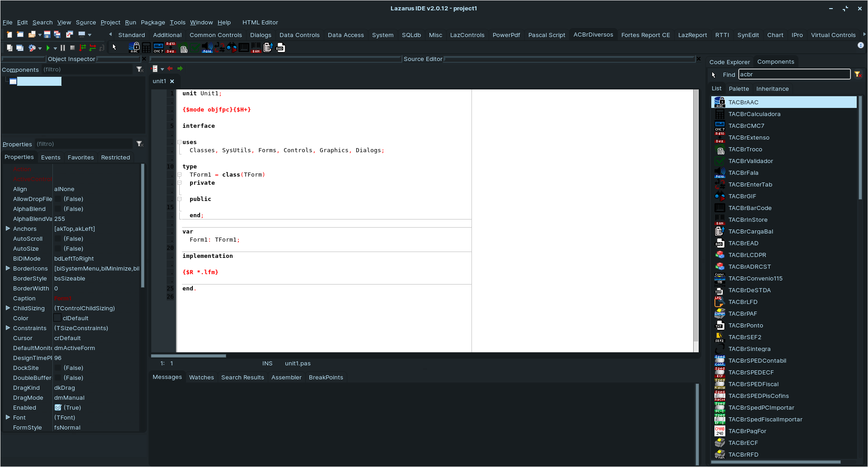Open the Package menu
The height and width of the screenshot is (467, 868).
(x=153, y=22)
